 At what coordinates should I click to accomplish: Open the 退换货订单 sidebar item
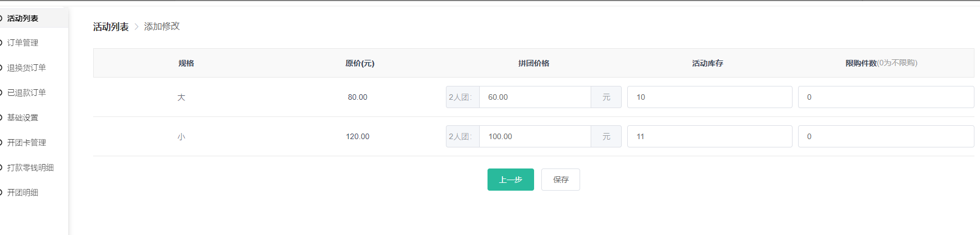pos(27,68)
